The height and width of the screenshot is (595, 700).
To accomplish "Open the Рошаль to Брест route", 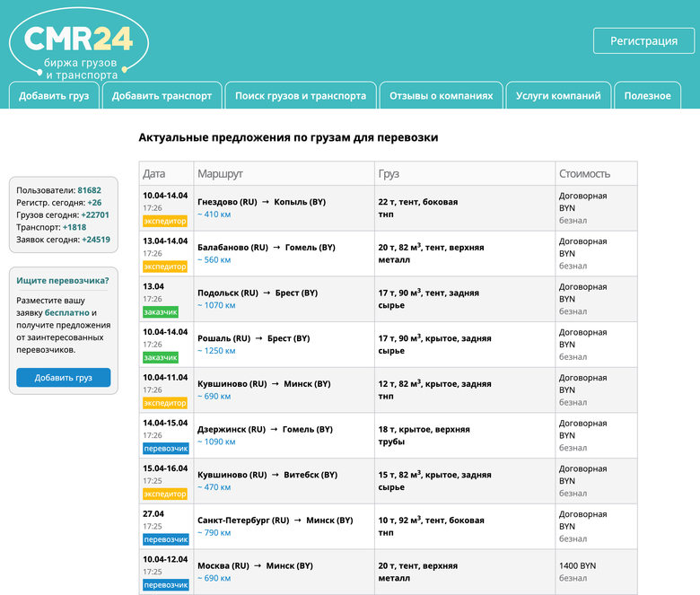I will [x=253, y=338].
